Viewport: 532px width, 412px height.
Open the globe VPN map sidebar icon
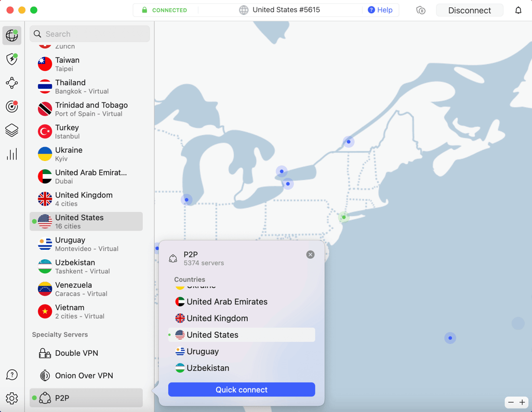[12, 35]
